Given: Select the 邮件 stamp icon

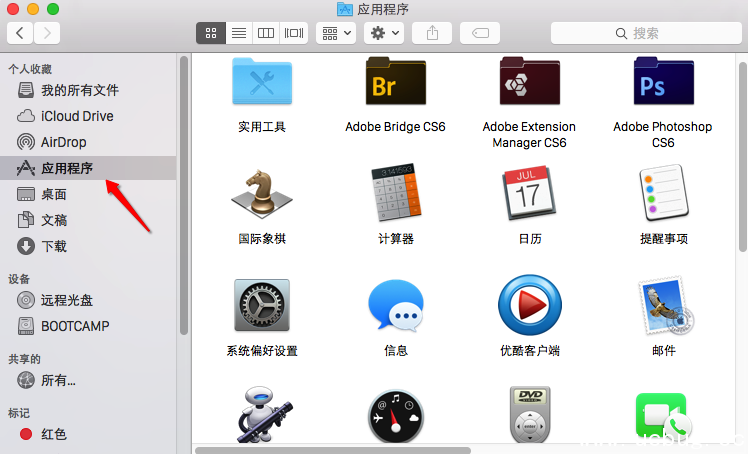Looking at the screenshot, I should 665,305.
